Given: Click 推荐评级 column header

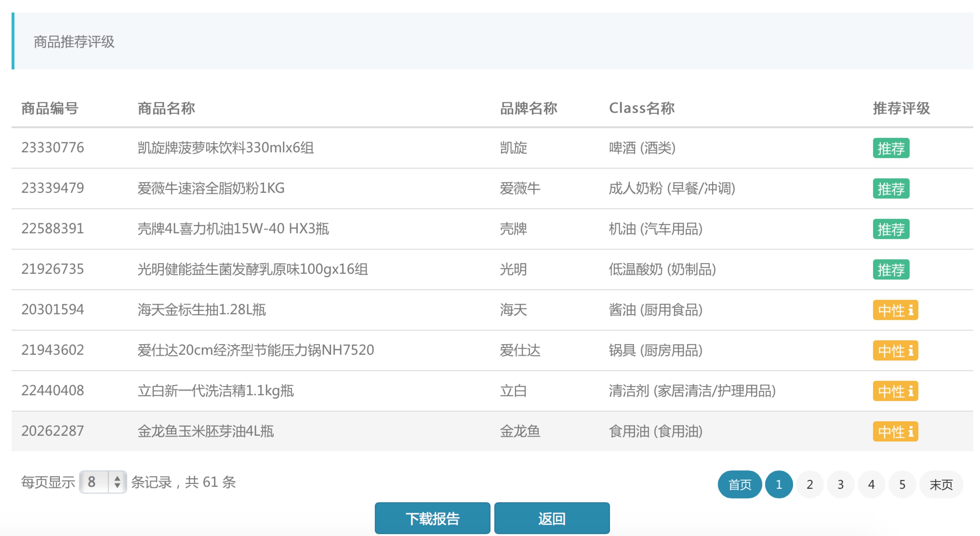Looking at the screenshot, I should [901, 108].
